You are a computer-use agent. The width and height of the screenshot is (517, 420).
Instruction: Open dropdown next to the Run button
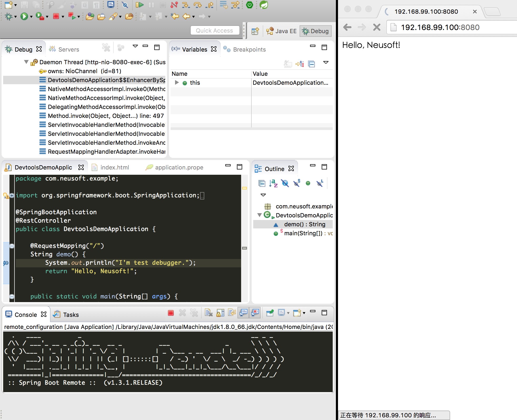(31, 17)
